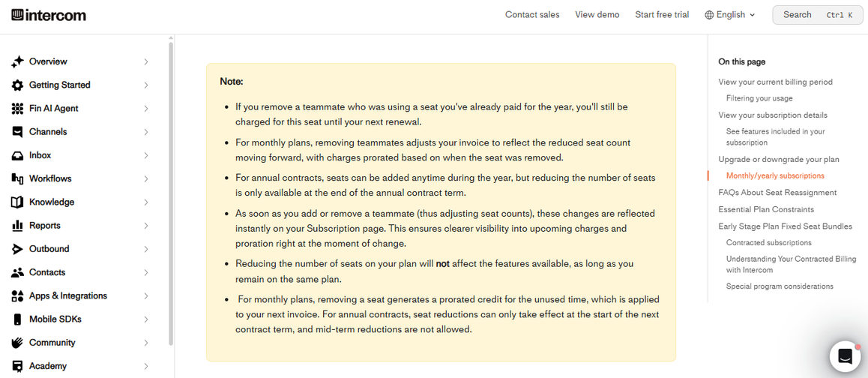Expand the Contacts chevron

pos(146,273)
